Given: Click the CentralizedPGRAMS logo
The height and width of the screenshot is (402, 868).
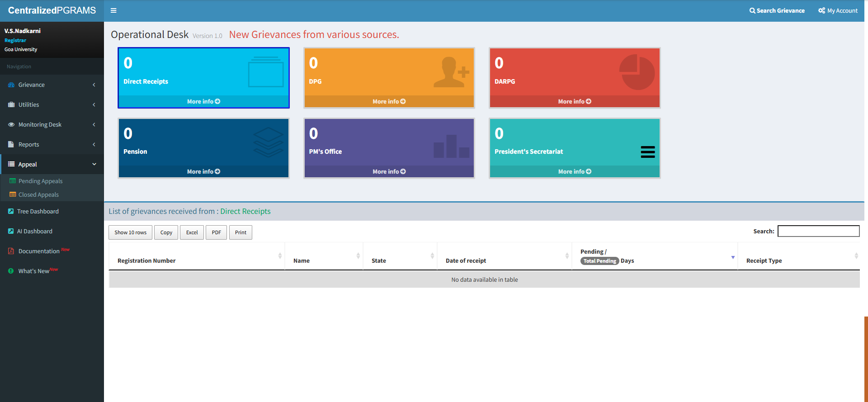Looking at the screenshot, I should click(52, 10).
